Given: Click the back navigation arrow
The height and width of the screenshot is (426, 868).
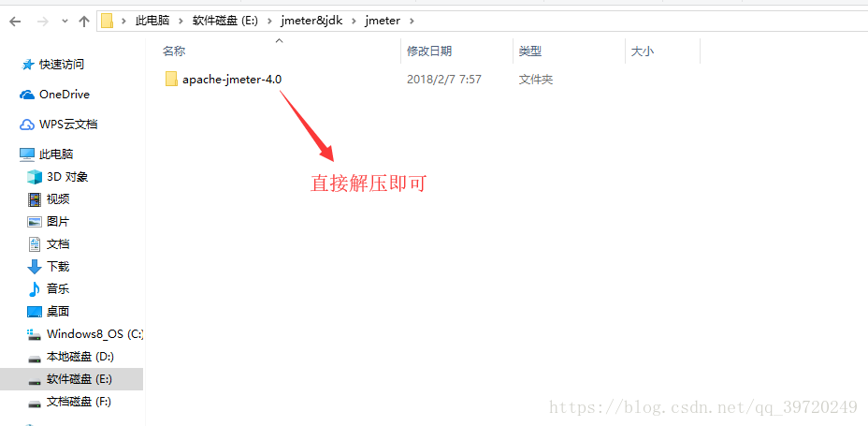Looking at the screenshot, I should pos(15,22).
